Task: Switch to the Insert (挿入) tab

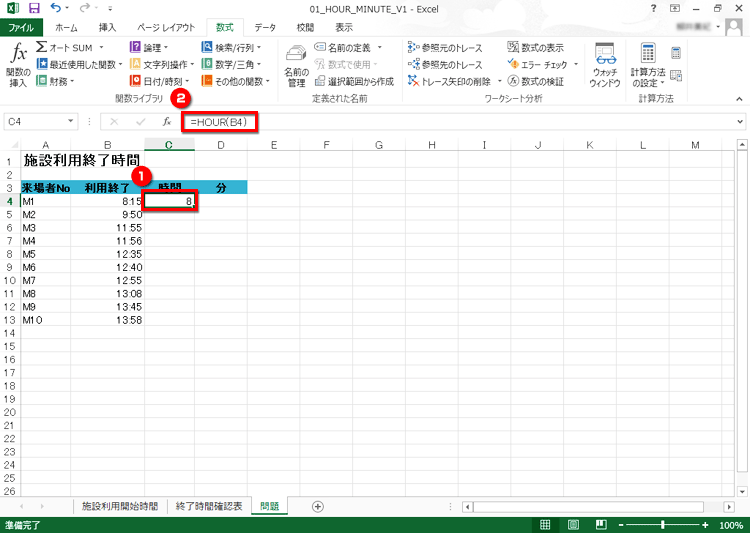Action: pos(107,27)
